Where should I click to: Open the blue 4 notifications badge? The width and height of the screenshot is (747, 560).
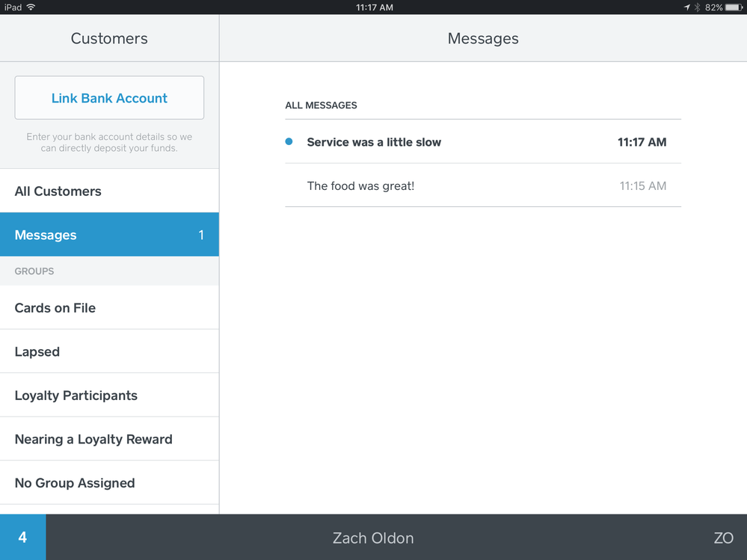(x=22, y=537)
